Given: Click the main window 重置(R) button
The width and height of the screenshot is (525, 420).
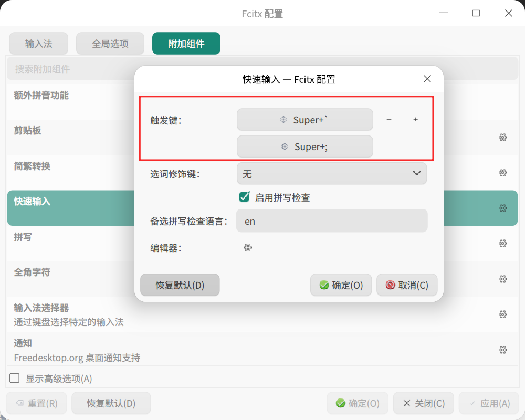Looking at the screenshot, I should point(37,403).
